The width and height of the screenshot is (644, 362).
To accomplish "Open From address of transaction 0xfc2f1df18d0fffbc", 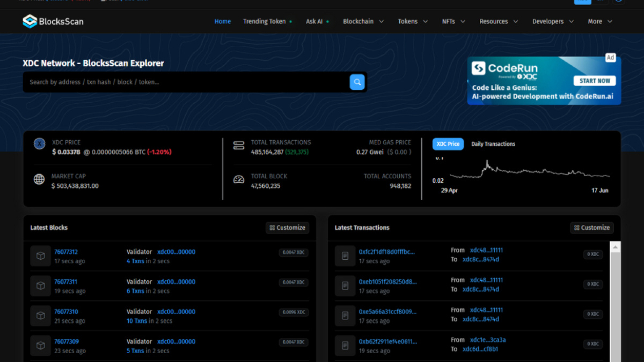I will point(486,250).
